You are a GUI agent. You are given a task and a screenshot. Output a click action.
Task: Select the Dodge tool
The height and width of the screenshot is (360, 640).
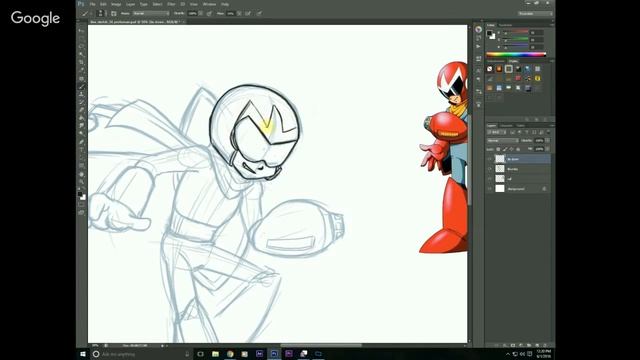click(x=82, y=134)
